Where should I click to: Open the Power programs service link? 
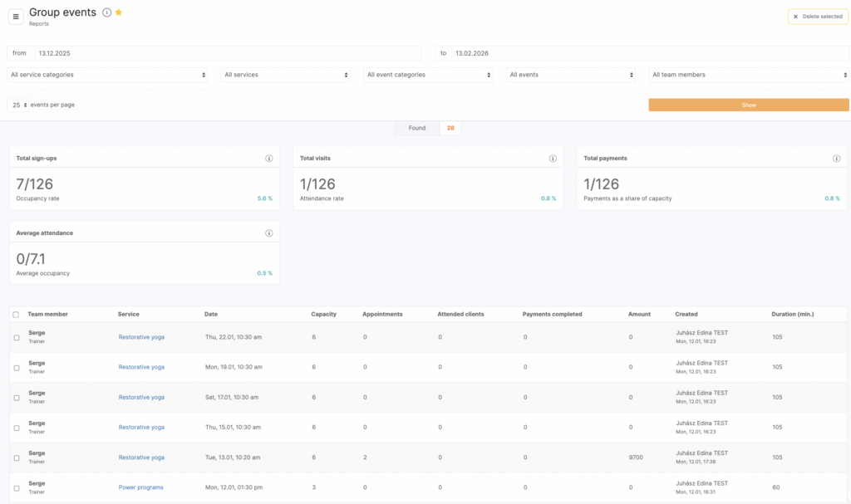pyautogui.click(x=140, y=487)
